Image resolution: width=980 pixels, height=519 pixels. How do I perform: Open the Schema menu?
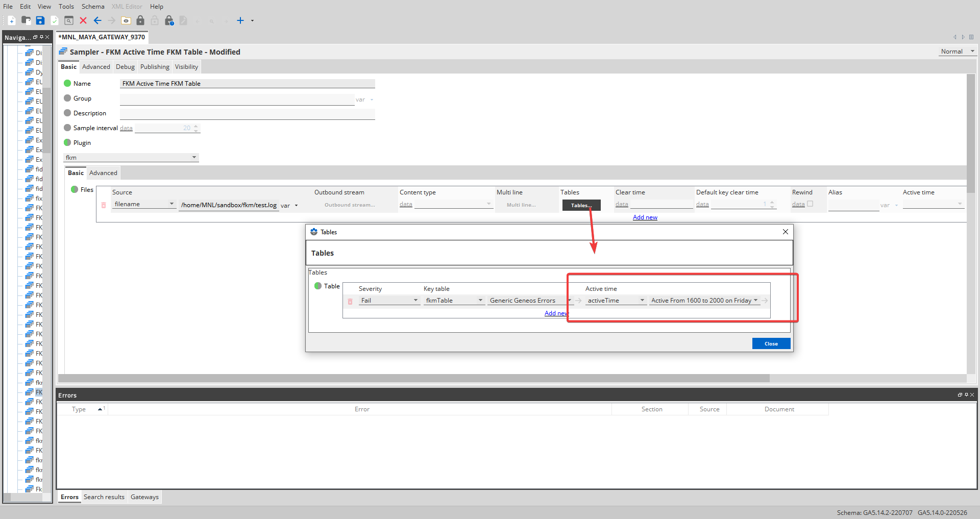click(92, 6)
